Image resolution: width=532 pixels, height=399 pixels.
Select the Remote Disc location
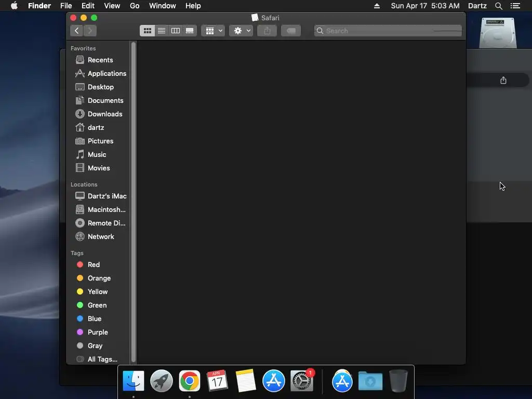tap(98, 223)
